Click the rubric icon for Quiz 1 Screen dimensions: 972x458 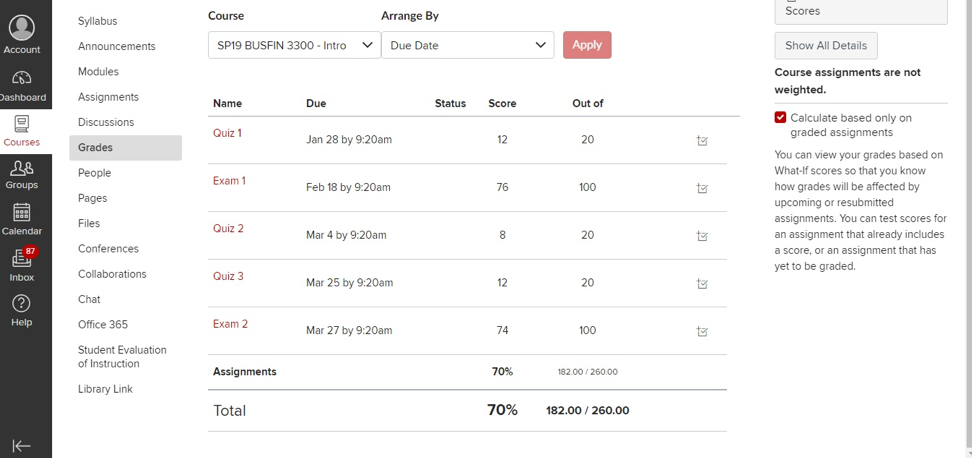[702, 141]
